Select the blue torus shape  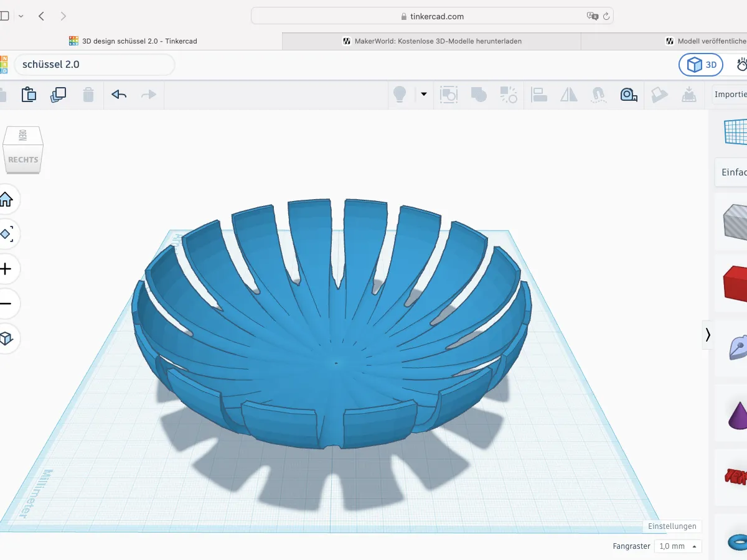(738, 543)
